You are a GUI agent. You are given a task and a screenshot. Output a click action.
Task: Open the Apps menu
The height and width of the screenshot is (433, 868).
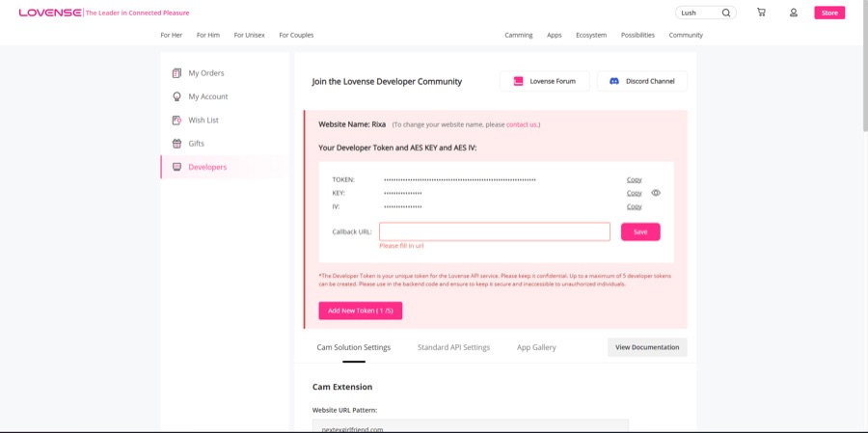pos(555,35)
